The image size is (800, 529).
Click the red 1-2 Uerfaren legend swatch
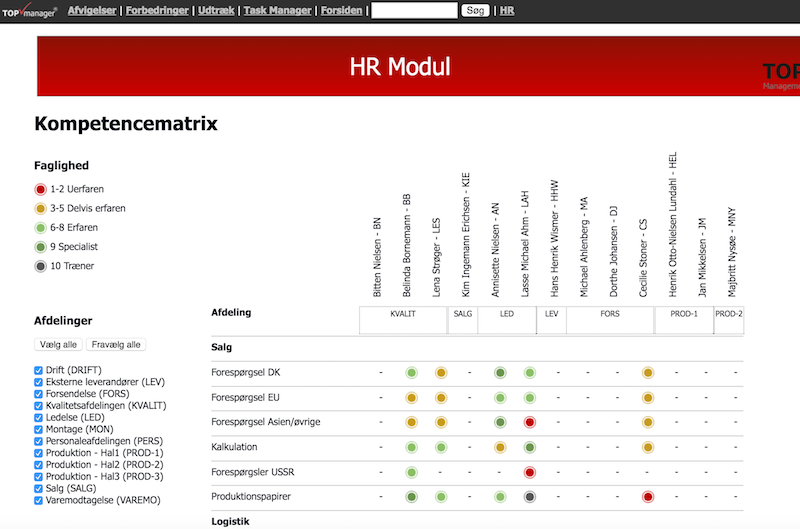(40, 189)
